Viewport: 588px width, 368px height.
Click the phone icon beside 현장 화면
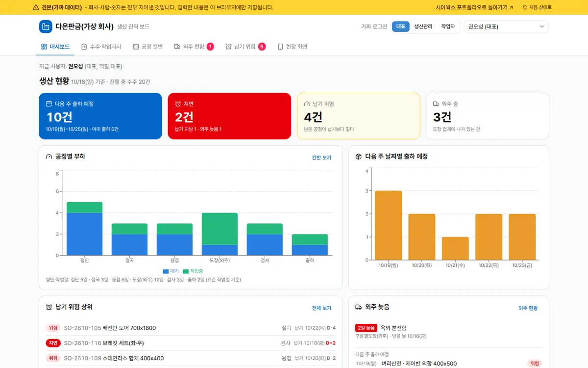(280, 47)
